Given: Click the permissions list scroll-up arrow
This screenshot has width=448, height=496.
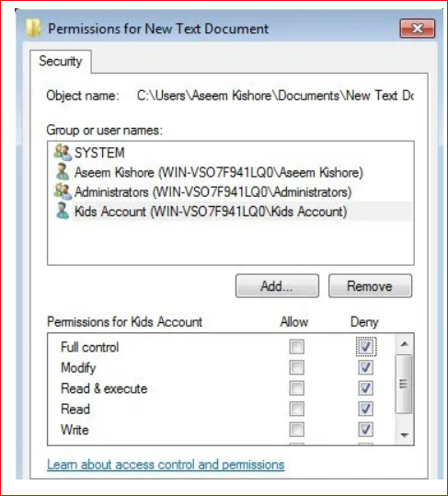Looking at the screenshot, I should click(404, 344).
